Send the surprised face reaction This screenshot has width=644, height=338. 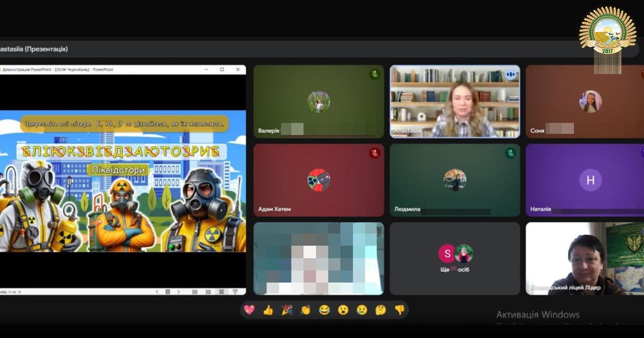pyautogui.click(x=343, y=310)
